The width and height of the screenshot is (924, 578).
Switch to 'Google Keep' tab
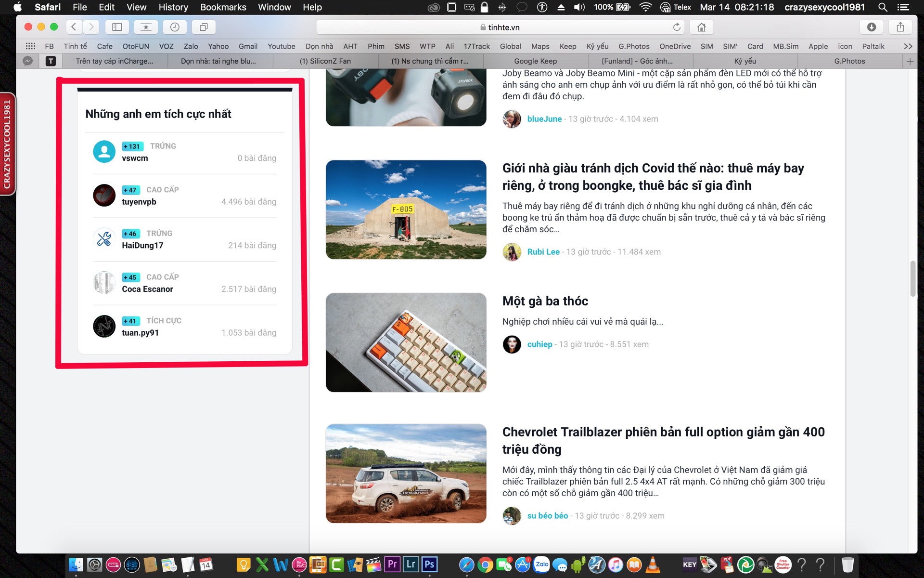click(536, 61)
